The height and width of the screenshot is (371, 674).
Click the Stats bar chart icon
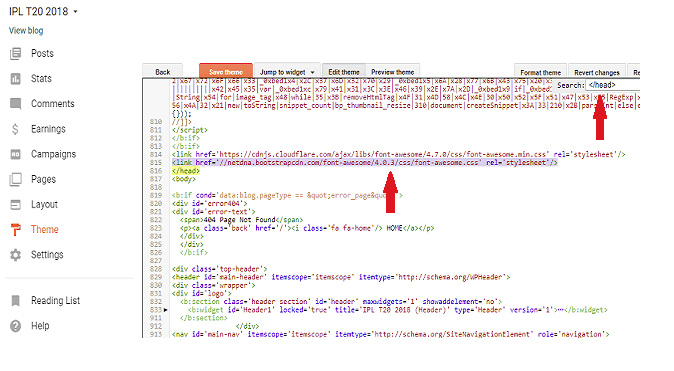[x=15, y=79]
